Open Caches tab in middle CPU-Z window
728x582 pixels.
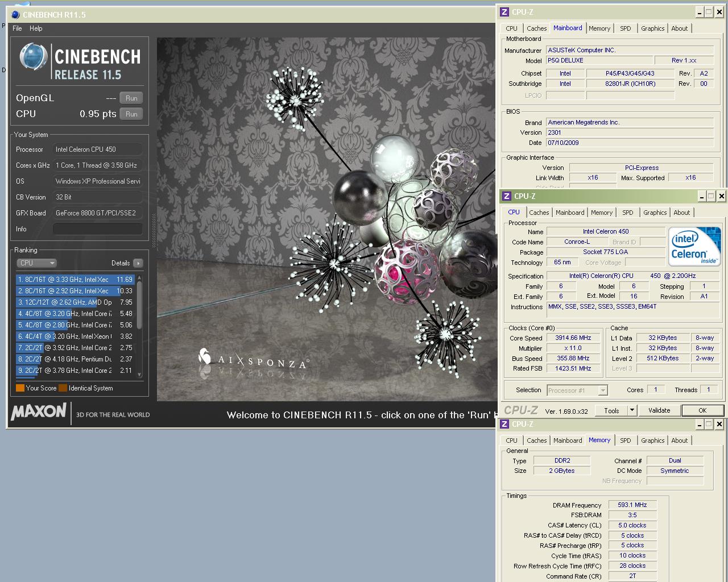(539, 213)
